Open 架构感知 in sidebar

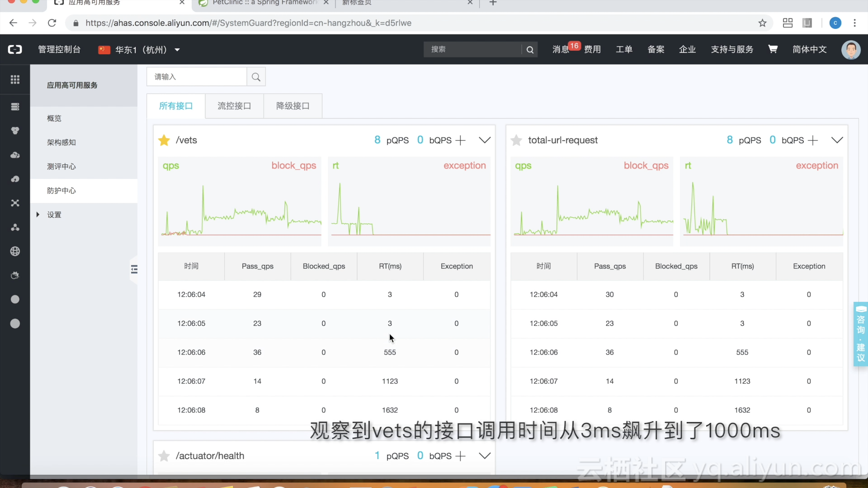point(61,142)
